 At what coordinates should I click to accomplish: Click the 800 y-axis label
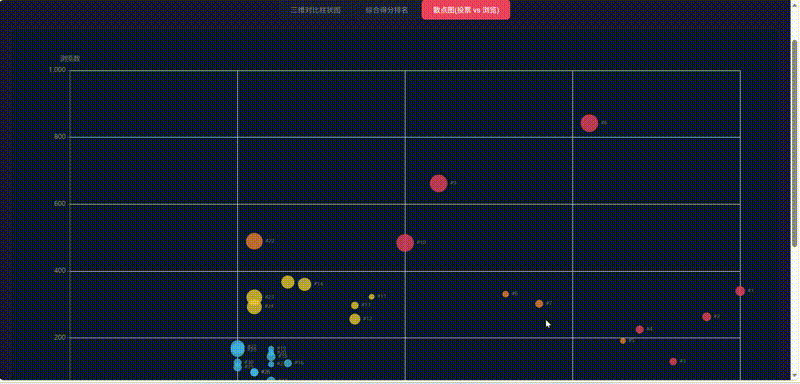pos(60,137)
